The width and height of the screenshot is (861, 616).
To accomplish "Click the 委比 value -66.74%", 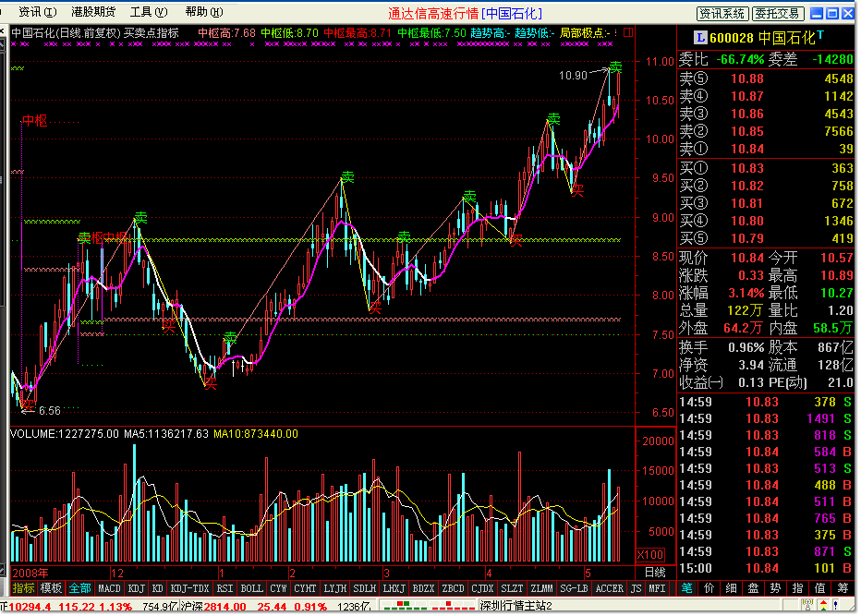I will [x=740, y=59].
